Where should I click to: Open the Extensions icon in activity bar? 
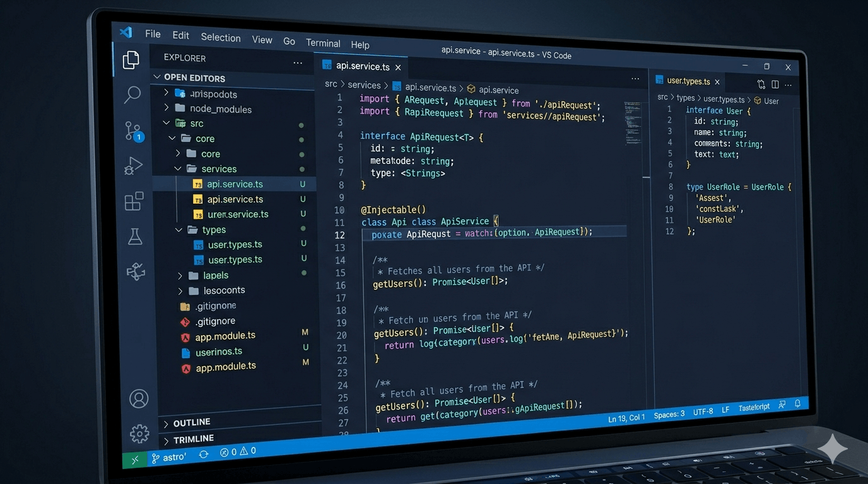point(134,201)
